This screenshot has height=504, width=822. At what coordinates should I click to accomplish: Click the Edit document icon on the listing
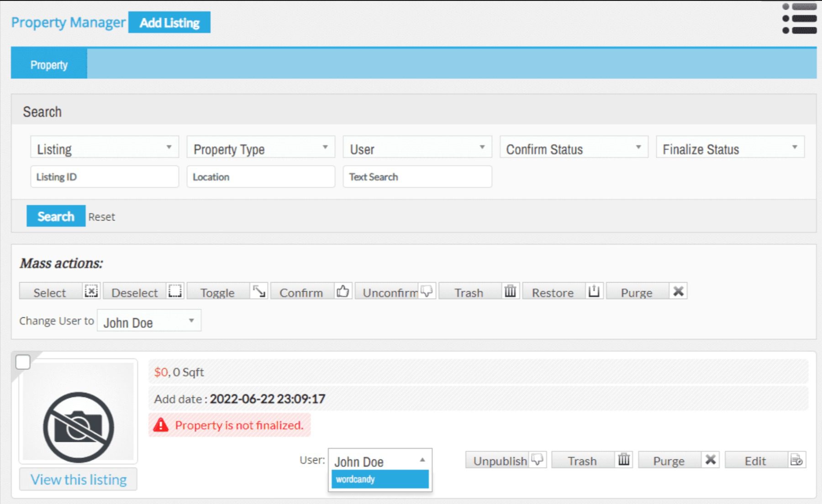796,460
